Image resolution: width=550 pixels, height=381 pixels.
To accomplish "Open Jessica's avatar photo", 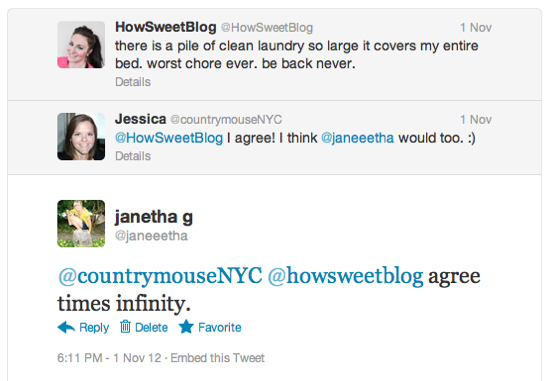I will pyautogui.click(x=81, y=136).
